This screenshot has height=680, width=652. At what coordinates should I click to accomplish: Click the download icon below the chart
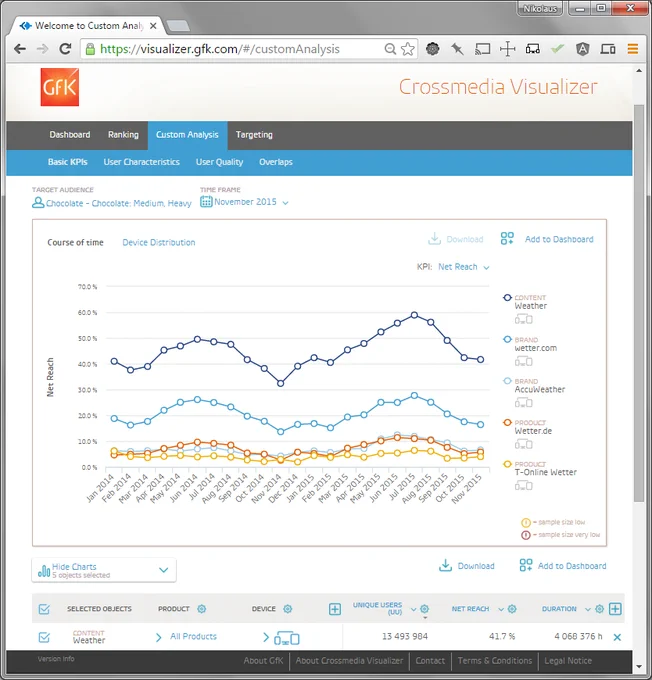tap(445, 565)
